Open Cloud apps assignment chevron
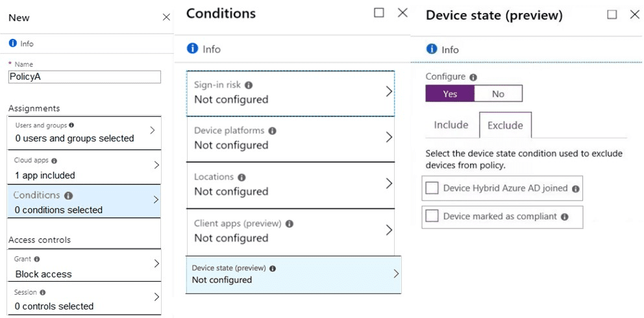Screen dimensions: 644x318 [156, 165]
